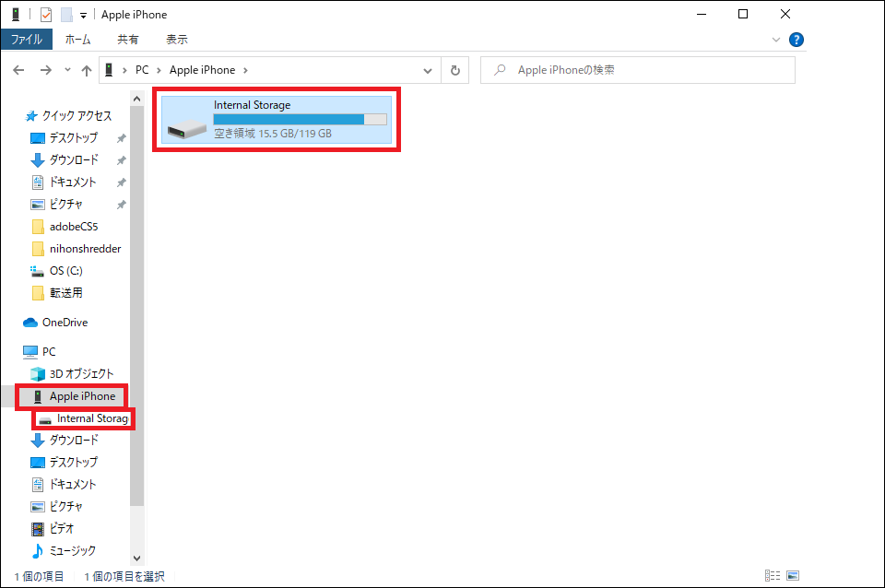This screenshot has width=885, height=588.
Task: Click PC in the address breadcrumb
Action: coord(142,70)
